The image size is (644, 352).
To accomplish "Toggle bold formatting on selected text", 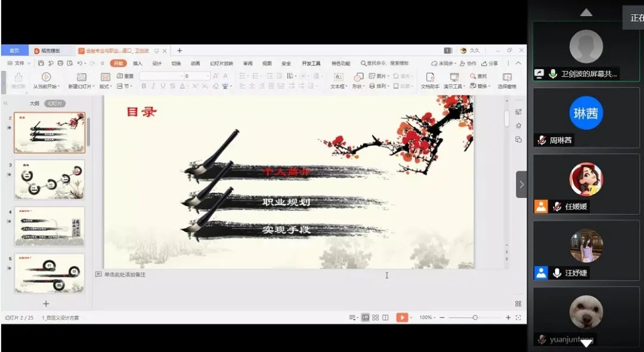I will [x=143, y=87].
